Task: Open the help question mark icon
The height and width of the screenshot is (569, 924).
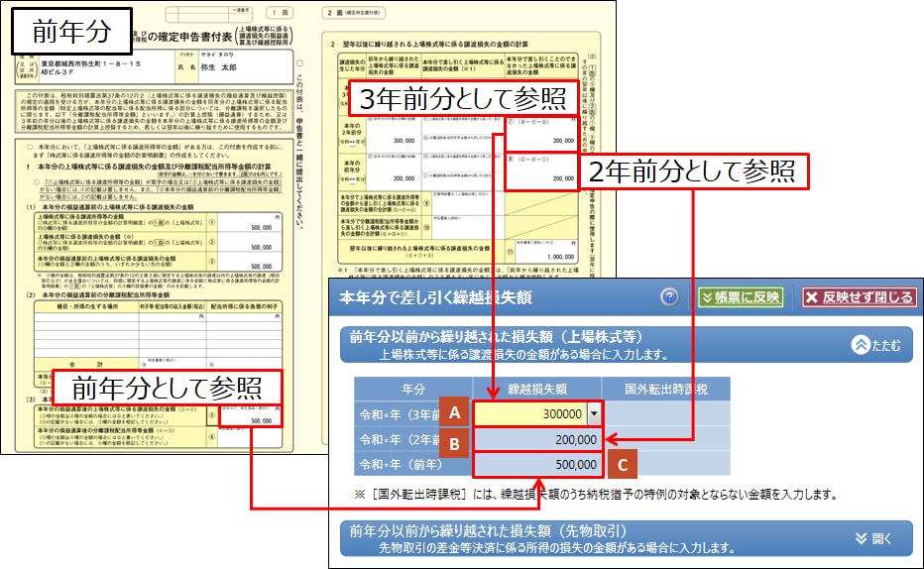Action: click(669, 296)
